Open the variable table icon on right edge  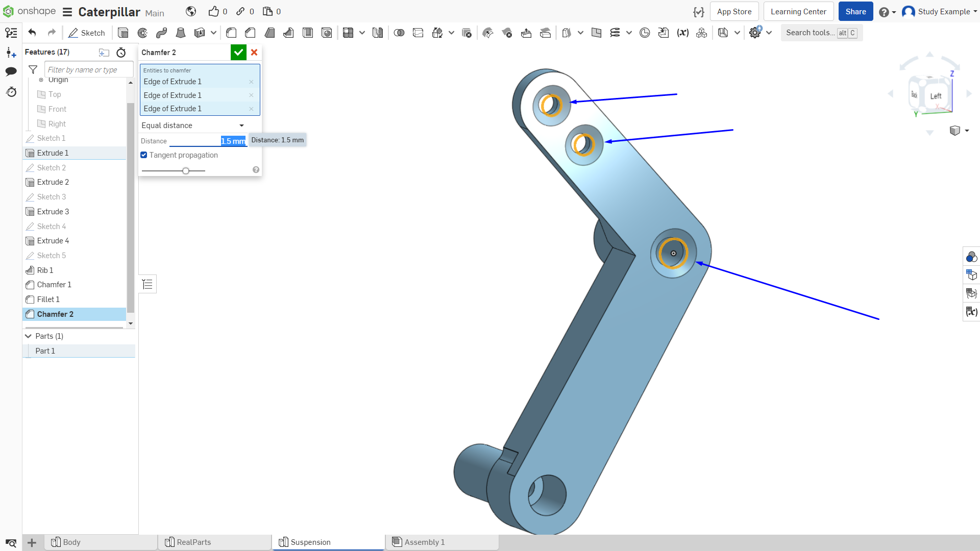point(971,312)
